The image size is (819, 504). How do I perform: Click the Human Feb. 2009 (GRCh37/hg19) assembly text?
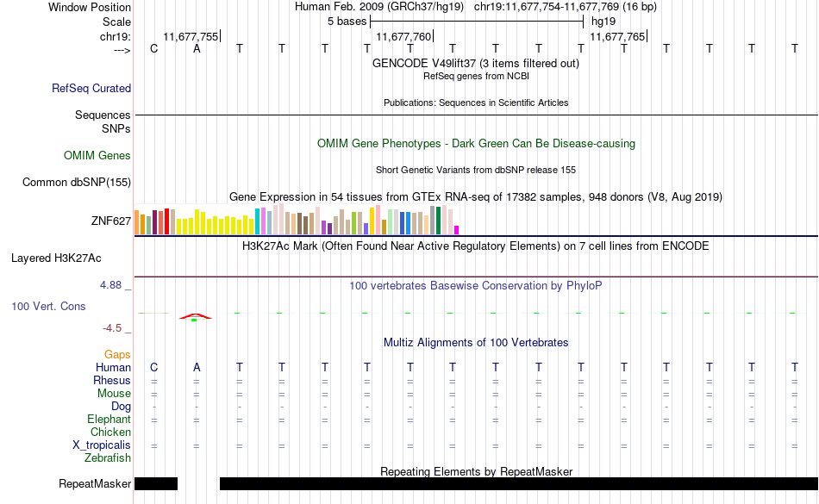(379, 7)
